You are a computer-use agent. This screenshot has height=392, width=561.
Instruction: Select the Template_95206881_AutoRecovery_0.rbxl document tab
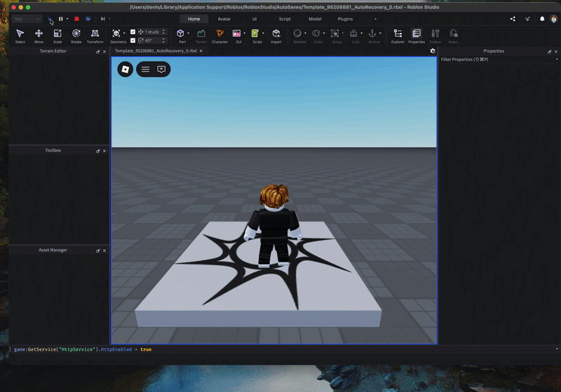(x=156, y=50)
